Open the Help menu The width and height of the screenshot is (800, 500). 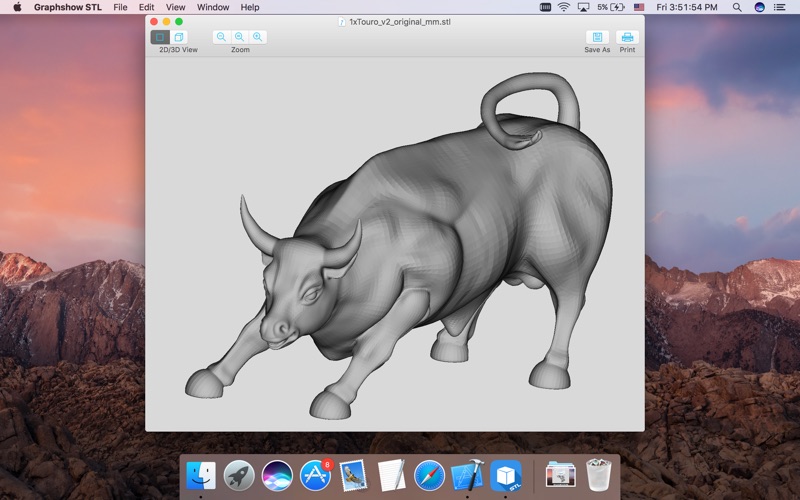point(250,7)
